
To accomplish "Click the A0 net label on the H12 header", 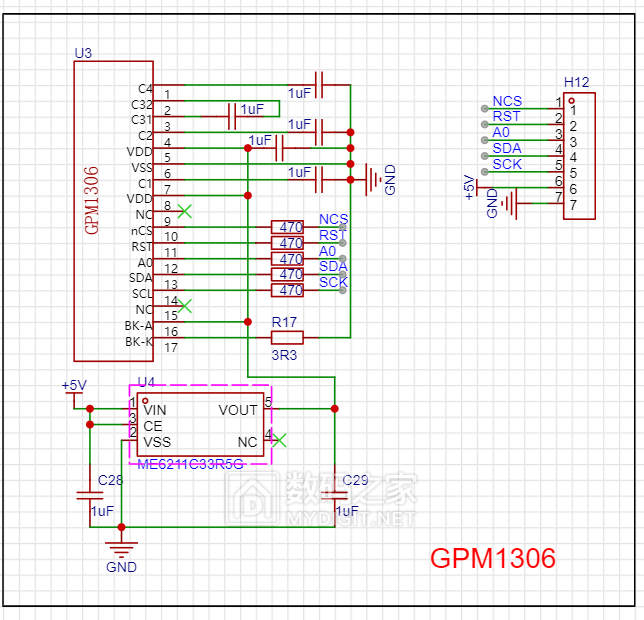I will coord(501,132).
